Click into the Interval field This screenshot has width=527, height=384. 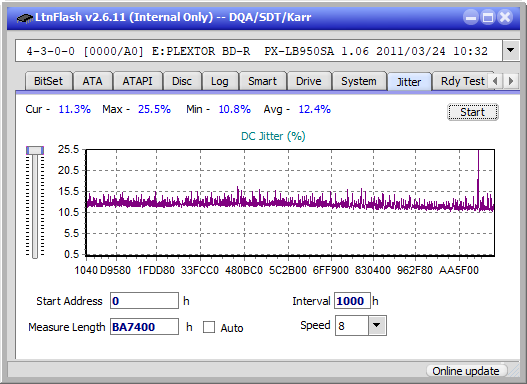click(352, 300)
